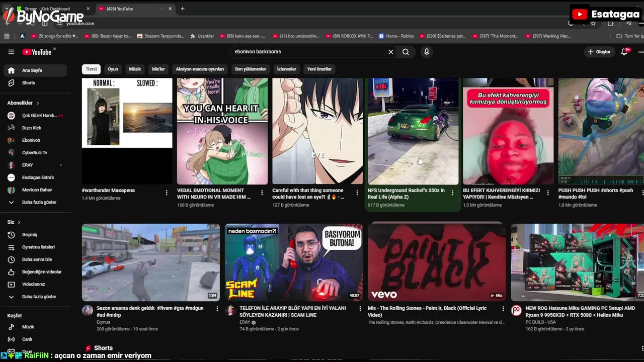Image resolution: width=644 pixels, height=362 pixels.
Task: Click the NEW ROG Hatsune Miku video title
Action: (x=580, y=312)
